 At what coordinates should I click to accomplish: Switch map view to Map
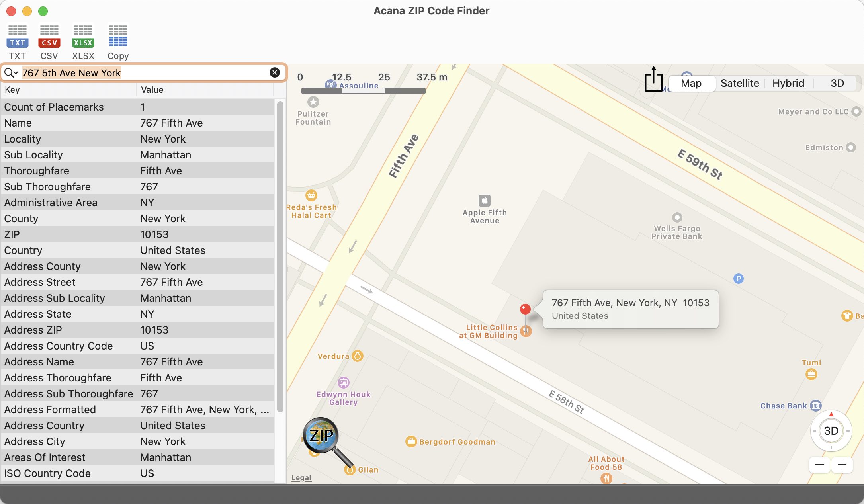[x=691, y=83]
